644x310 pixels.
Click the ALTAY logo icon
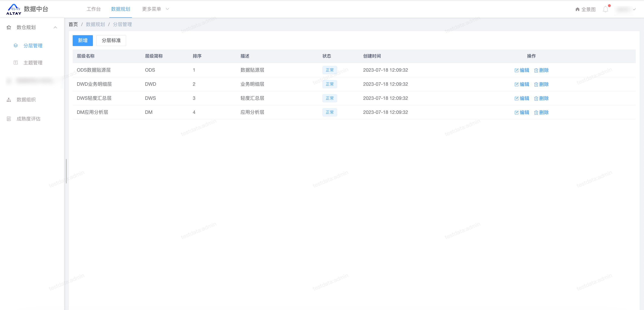[14, 9]
